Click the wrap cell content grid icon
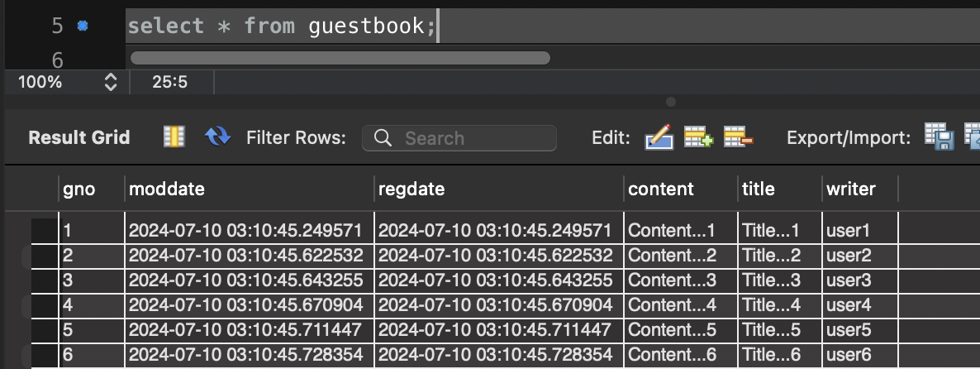 (x=174, y=137)
